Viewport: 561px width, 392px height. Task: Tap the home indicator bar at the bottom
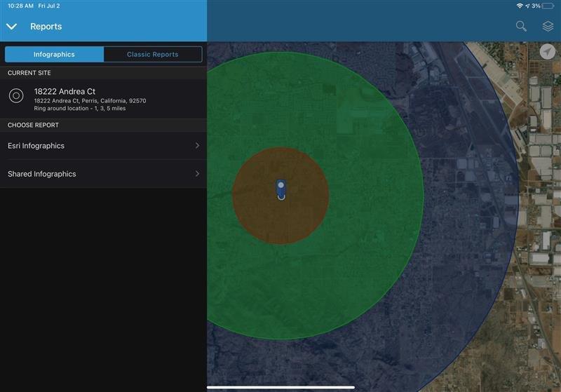pyautogui.click(x=281, y=387)
